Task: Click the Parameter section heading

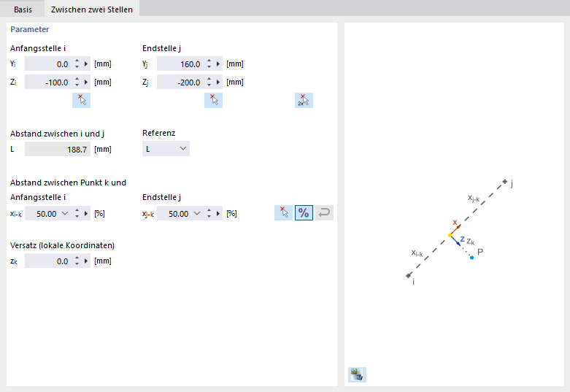Action: click(29, 29)
